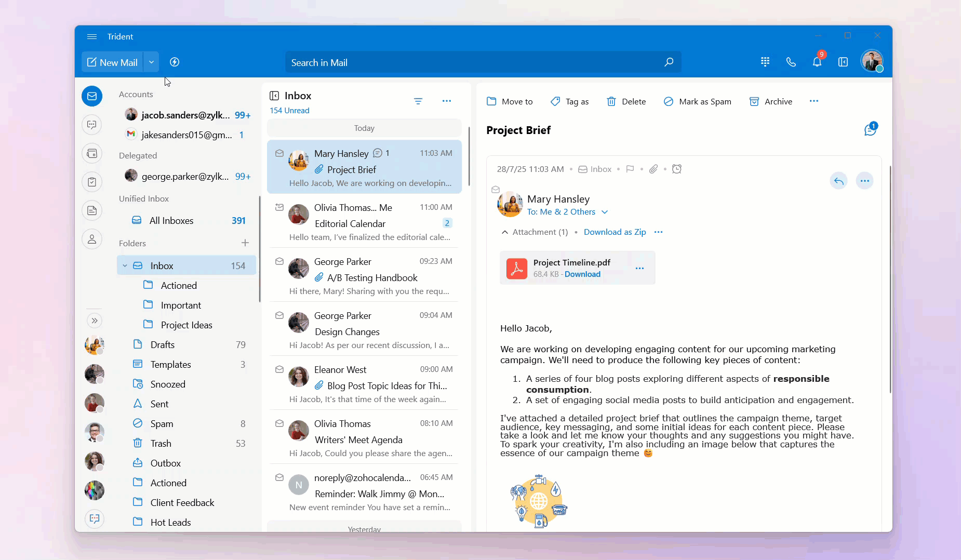This screenshot has height=560, width=961.
Task: Open the Inbox list more options
Action: point(447,101)
